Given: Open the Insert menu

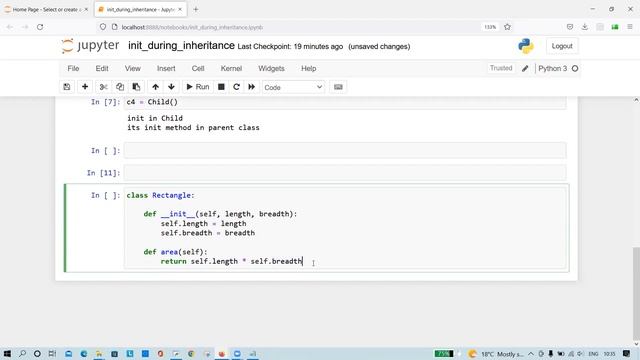Looking at the screenshot, I should click(x=166, y=69).
